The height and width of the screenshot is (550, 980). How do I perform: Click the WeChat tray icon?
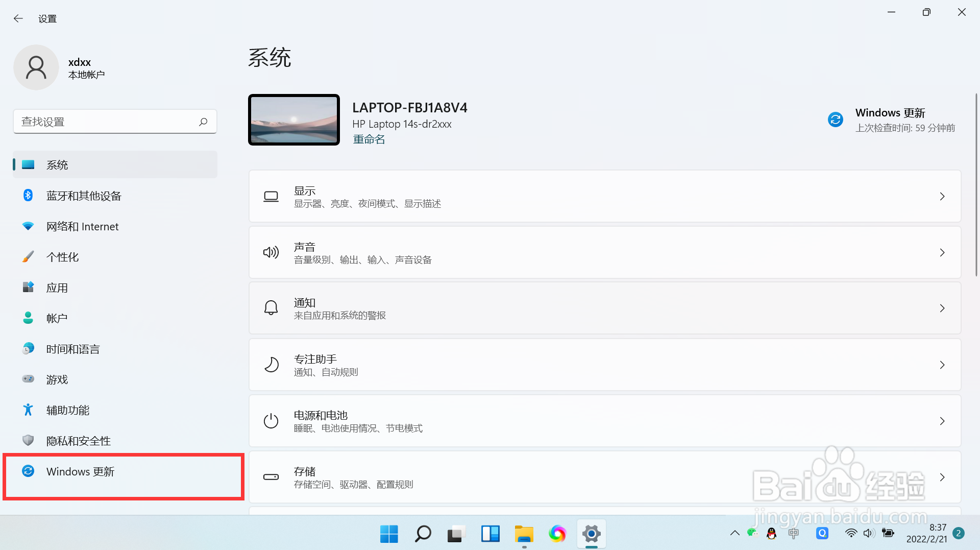(752, 533)
